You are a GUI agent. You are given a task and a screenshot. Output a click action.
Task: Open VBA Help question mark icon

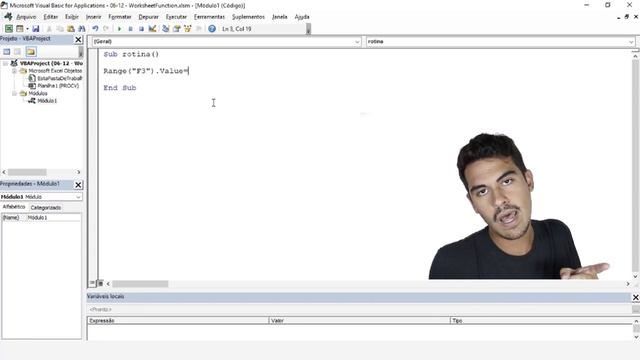(x=212, y=29)
